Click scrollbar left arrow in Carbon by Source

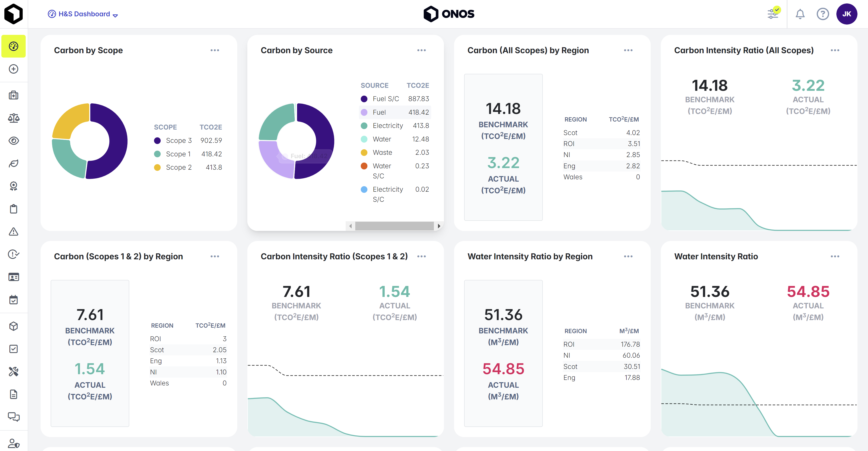(350, 226)
